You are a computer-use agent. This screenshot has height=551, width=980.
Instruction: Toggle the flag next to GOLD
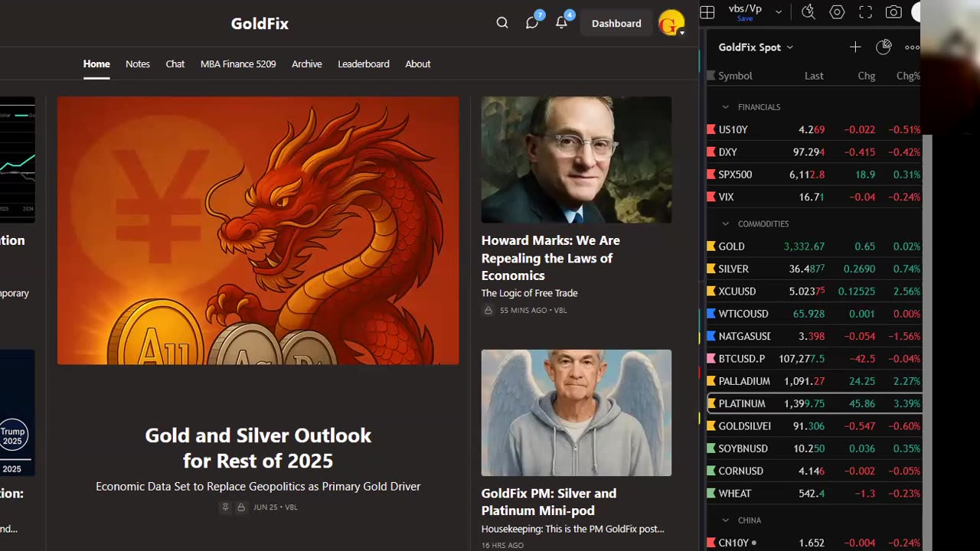[711, 246]
